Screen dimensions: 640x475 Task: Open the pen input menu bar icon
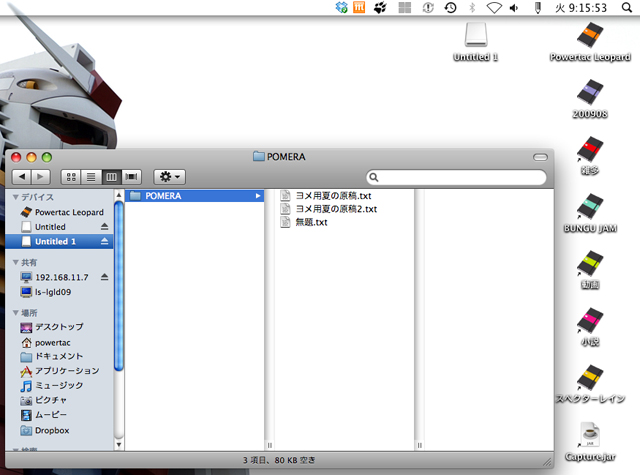pyautogui.click(x=538, y=7)
